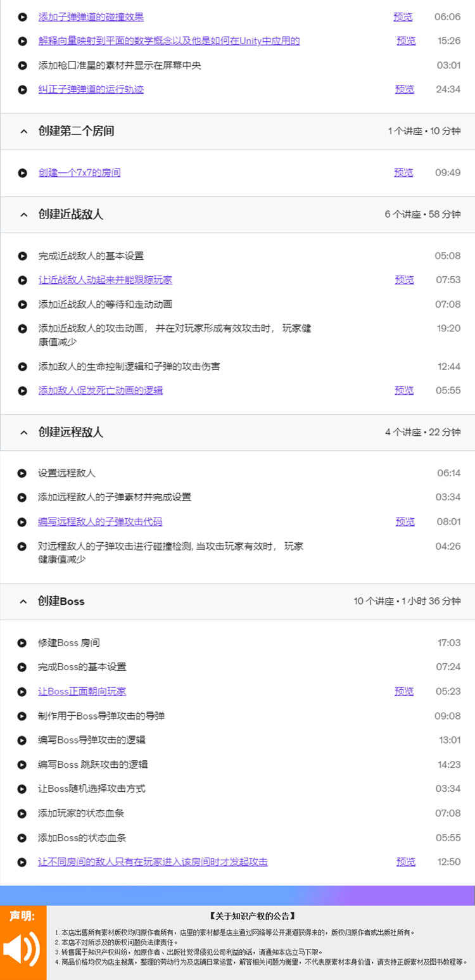Click play icon beside 修建Boss 房间
This screenshot has width=475, height=980.
(x=23, y=643)
